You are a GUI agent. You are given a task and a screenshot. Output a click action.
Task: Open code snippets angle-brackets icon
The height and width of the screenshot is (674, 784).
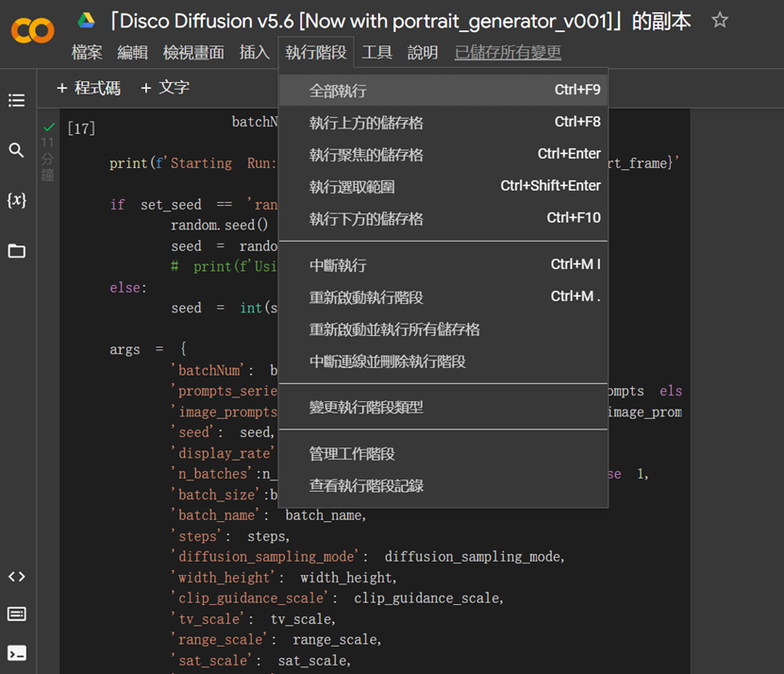point(16,577)
